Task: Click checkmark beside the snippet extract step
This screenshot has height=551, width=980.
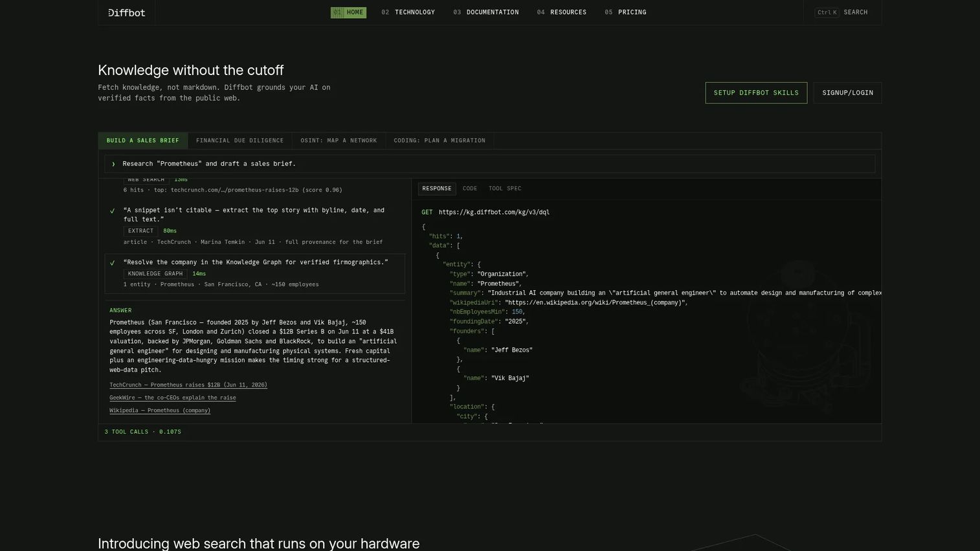Action: pyautogui.click(x=113, y=211)
